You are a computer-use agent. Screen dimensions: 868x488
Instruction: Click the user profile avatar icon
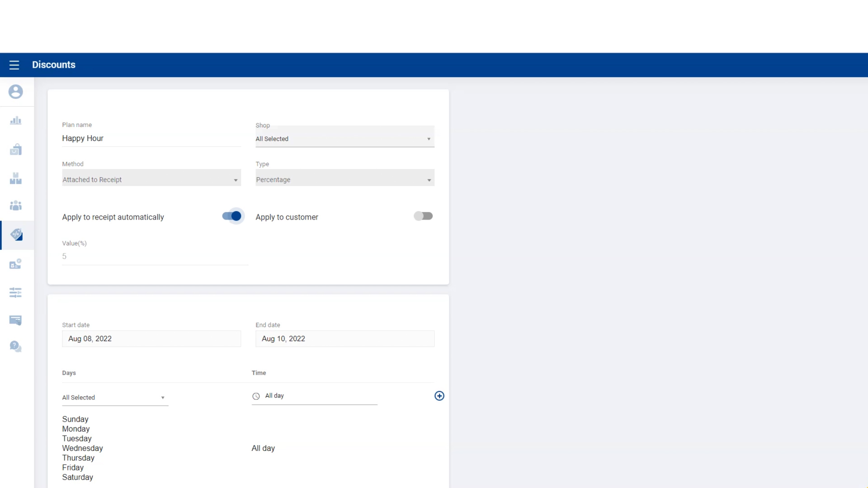tap(16, 92)
